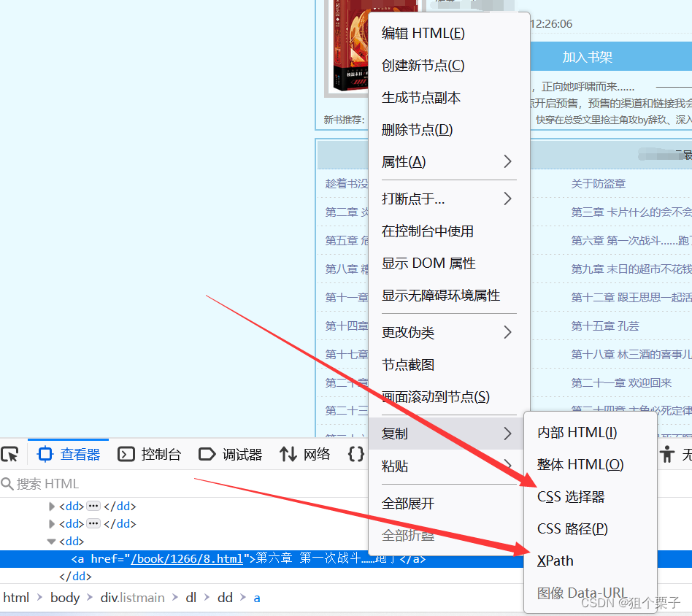This screenshot has width=692, height=616.
Task: Open the 无障碍 accessibility panel
Action: 668,453
